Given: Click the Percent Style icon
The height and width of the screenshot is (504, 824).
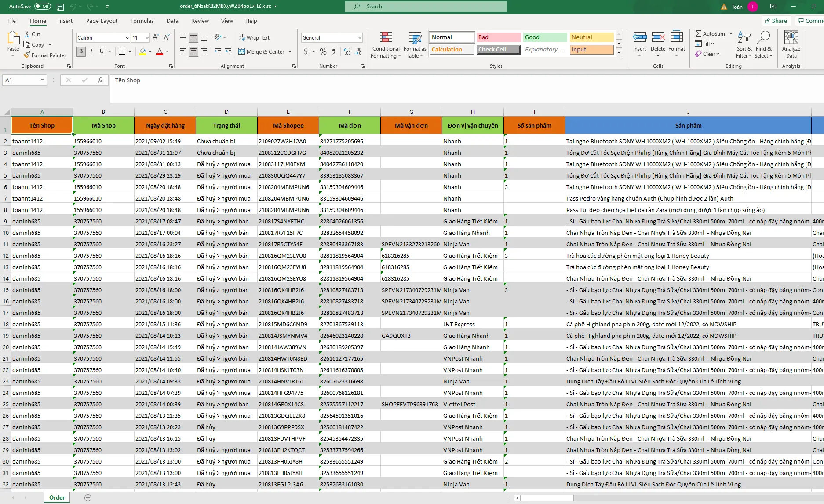Looking at the screenshot, I should (323, 51).
